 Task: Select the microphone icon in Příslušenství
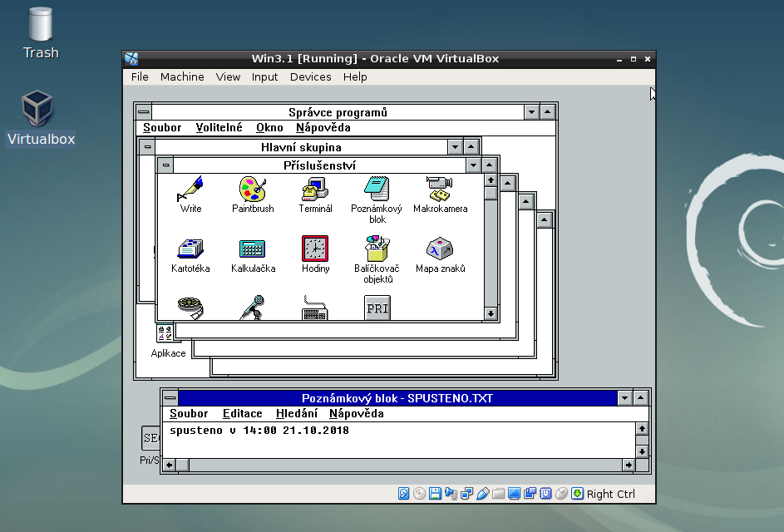pos(253,308)
